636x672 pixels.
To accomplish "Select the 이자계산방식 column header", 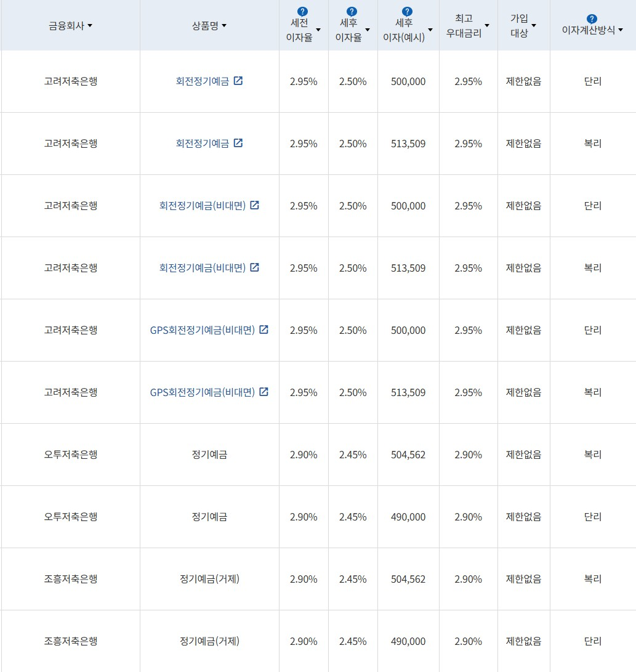I will 588,29.
